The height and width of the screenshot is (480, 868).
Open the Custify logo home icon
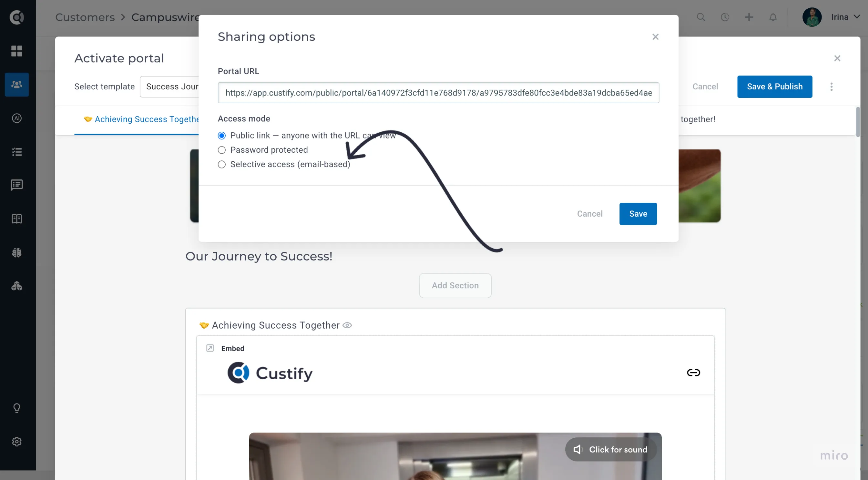pyautogui.click(x=16, y=17)
